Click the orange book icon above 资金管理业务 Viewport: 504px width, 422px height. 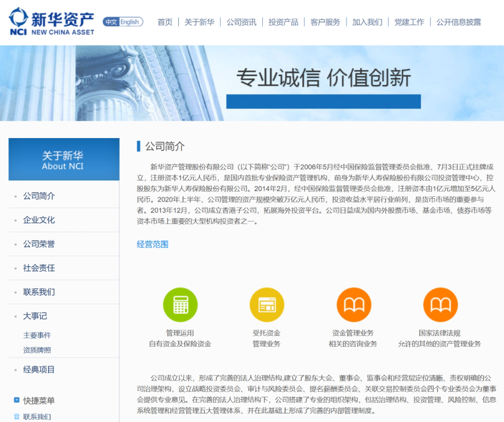click(354, 305)
